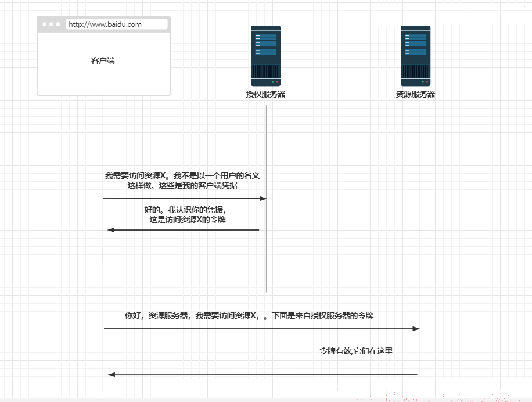This screenshot has height=402, width=532.
Task: Select the text 我需要访问资源X。我不是以一个用户的名义
Action: tap(182, 175)
